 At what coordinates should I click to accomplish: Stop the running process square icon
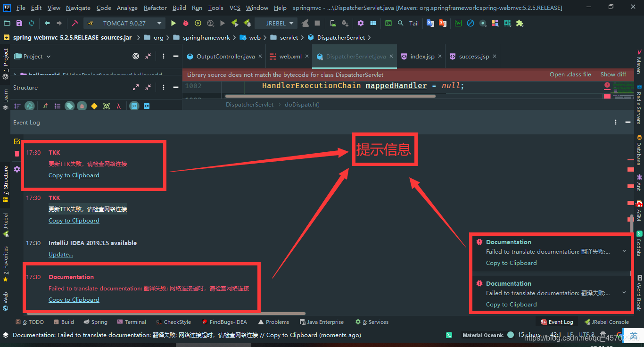click(317, 23)
